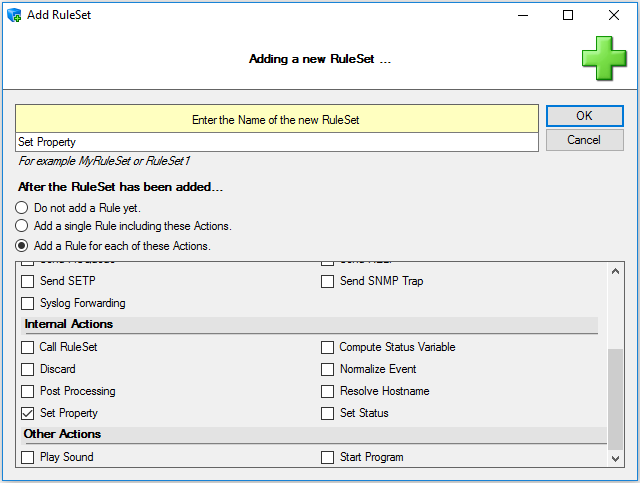Click the scrollbar up arrow
This screenshot has width=640, height=483.
(x=616, y=271)
